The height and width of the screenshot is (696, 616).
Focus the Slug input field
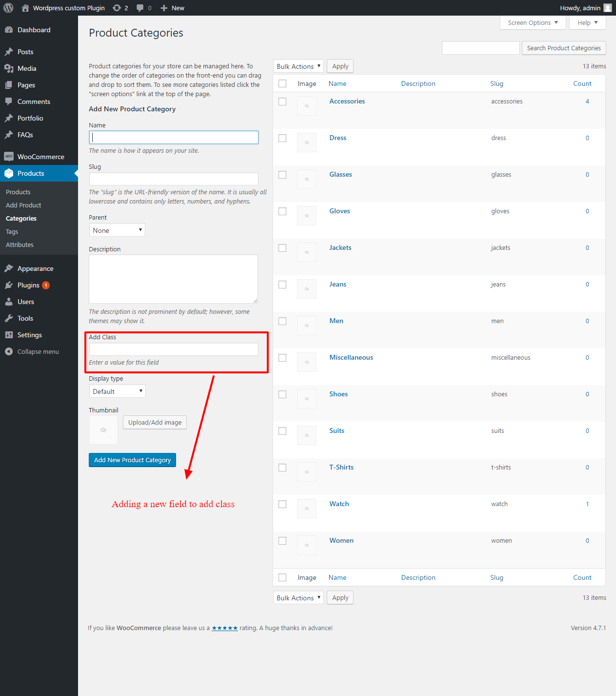coord(174,179)
